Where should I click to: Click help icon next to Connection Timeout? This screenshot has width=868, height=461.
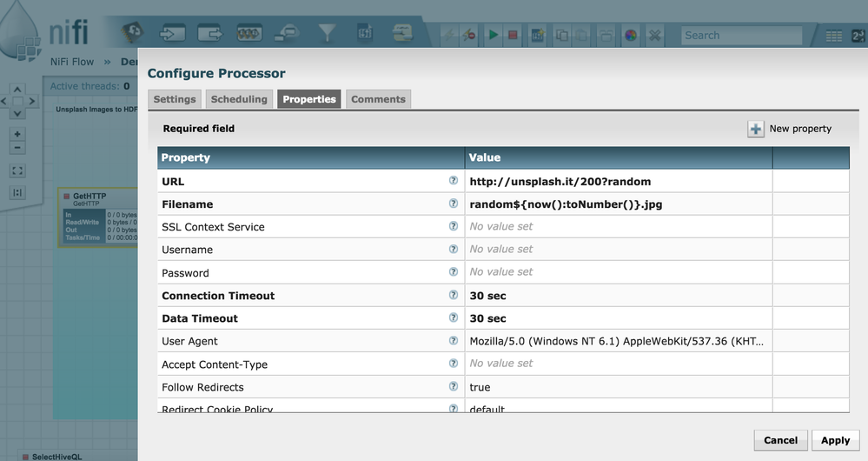pos(453,295)
